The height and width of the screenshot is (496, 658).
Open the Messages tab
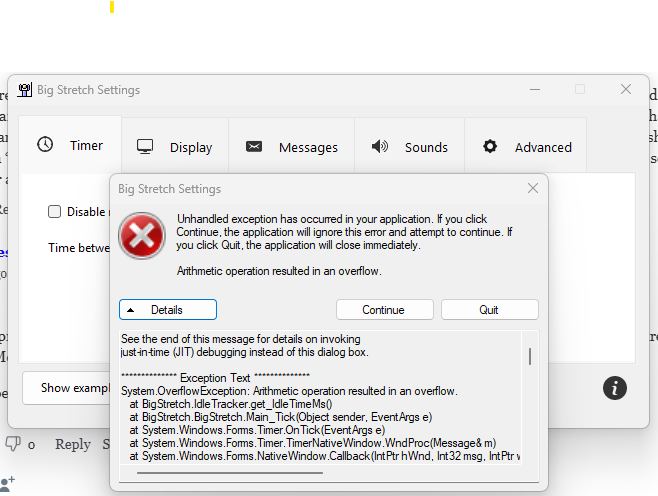294,147
